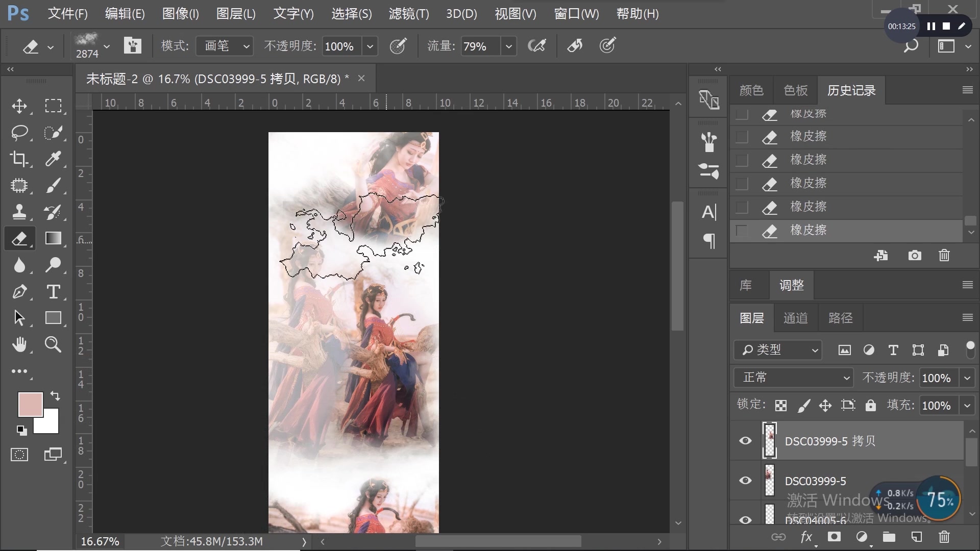Select the Horizontal Type tool
The image size is (980, 551).
point(53,292)
